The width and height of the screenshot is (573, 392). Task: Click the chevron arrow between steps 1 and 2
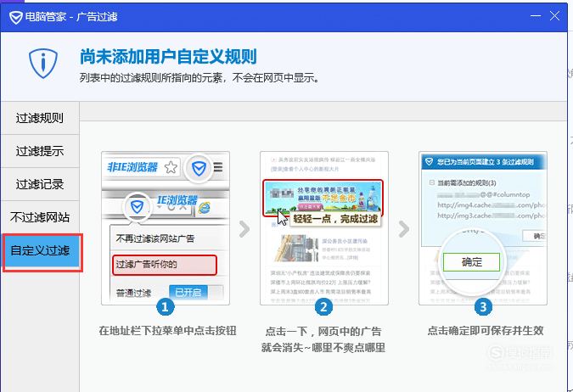click(x=244, y=229)
